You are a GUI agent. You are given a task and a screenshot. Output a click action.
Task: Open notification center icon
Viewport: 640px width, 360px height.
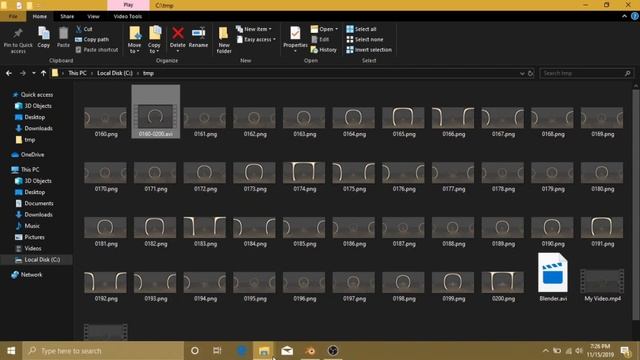tap(624, 351)
